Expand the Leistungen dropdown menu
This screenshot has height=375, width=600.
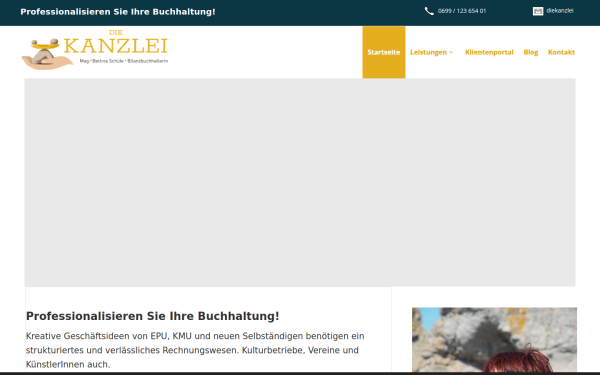click(x=431, y=52)
